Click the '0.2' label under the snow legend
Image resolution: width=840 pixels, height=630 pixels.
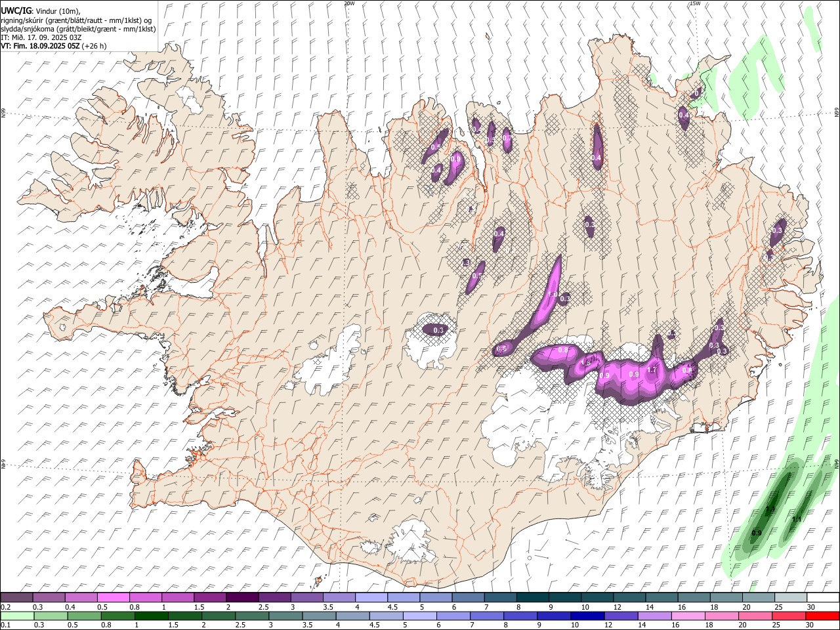5,607
